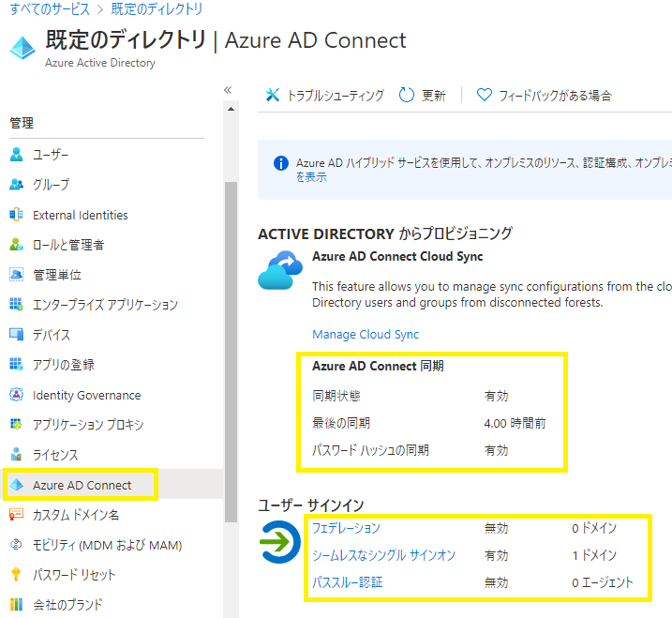Open the パススルー認証 link
Screen dimensions: 672x618
click(x=348, y=582)
